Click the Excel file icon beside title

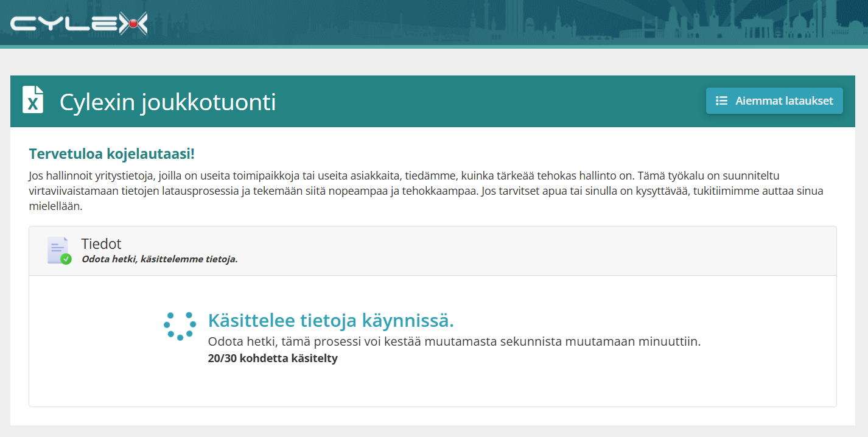(33, 100)
